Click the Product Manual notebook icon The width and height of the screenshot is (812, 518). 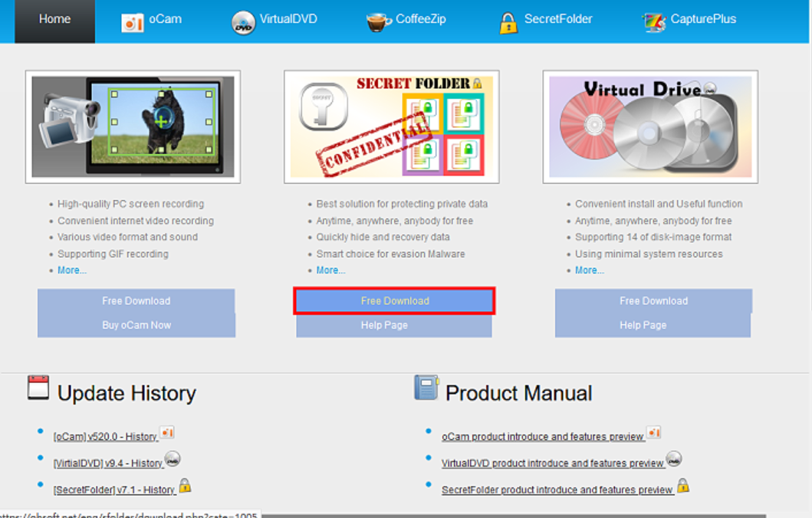(427, 388)
